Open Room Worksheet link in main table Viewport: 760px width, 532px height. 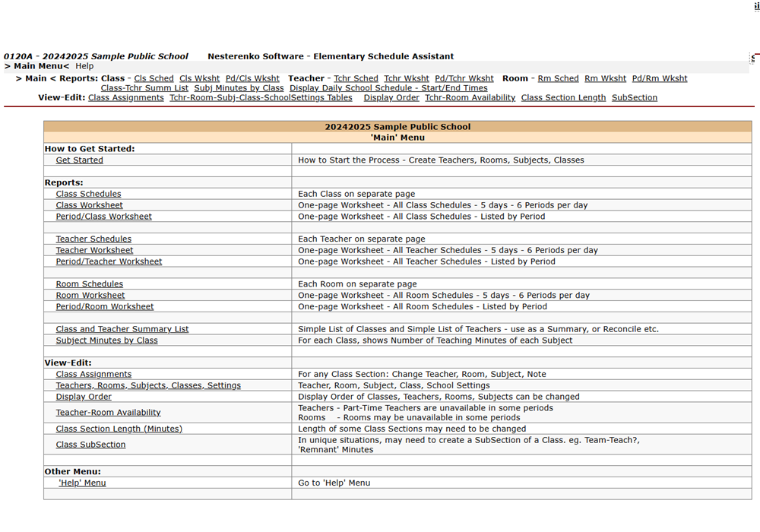(90, 296)
